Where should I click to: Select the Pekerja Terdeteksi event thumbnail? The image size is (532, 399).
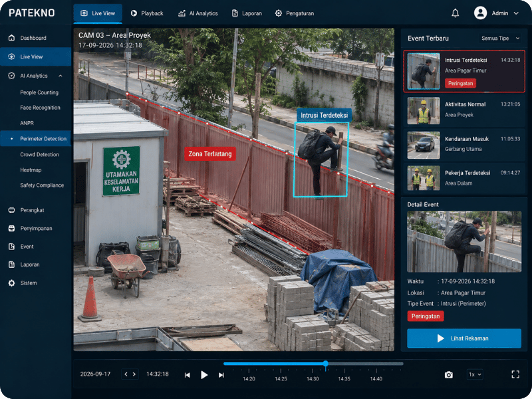(424, 178)
